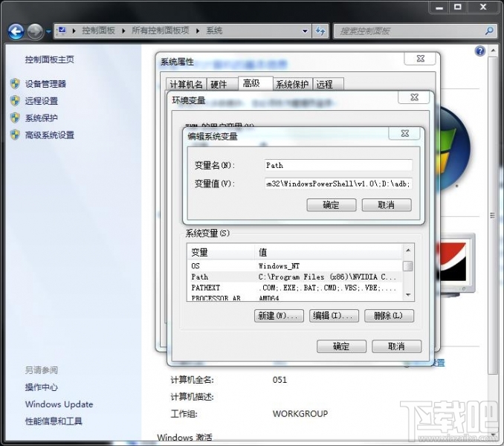Click the WORKGROUP value text
The image size is (504, 446).
[300, 413]
